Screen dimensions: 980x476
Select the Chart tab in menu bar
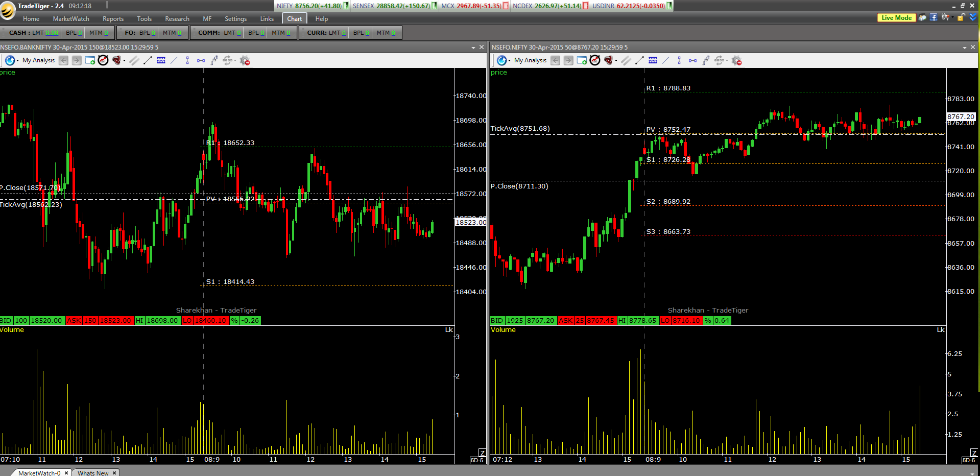295,19
